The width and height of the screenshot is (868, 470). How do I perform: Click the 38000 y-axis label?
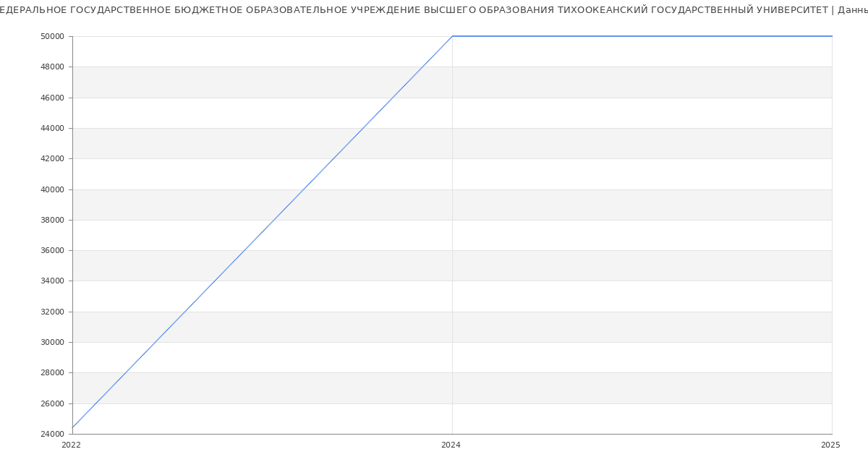point(53,220)
